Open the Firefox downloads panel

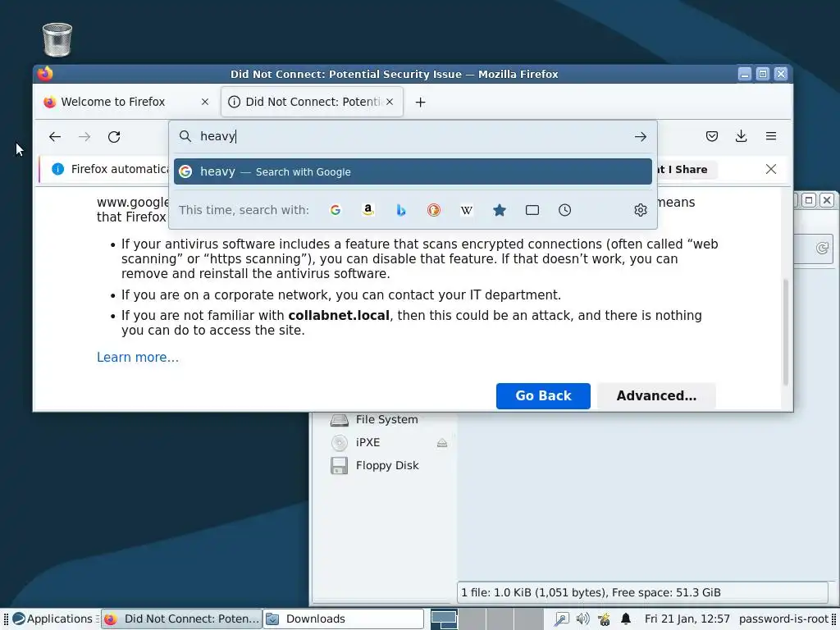[x=741, y=136]
